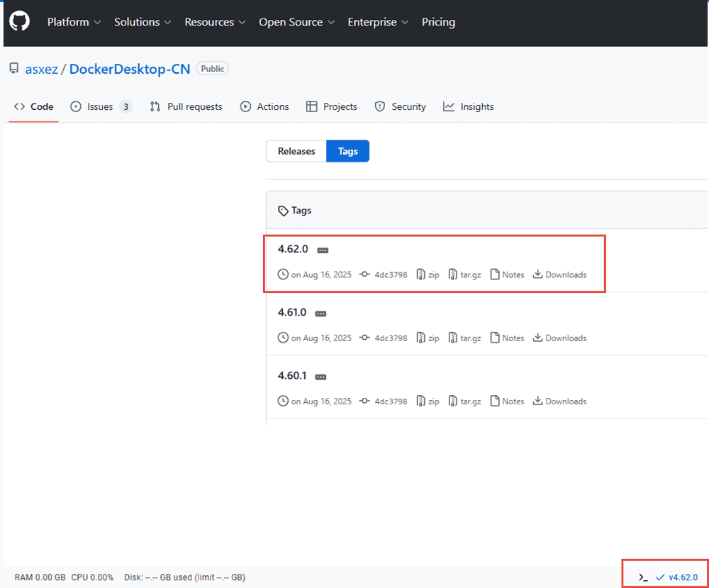Open the Solutions dropdown menu
This screenshot has height=588, width=709.
point(143,22)
